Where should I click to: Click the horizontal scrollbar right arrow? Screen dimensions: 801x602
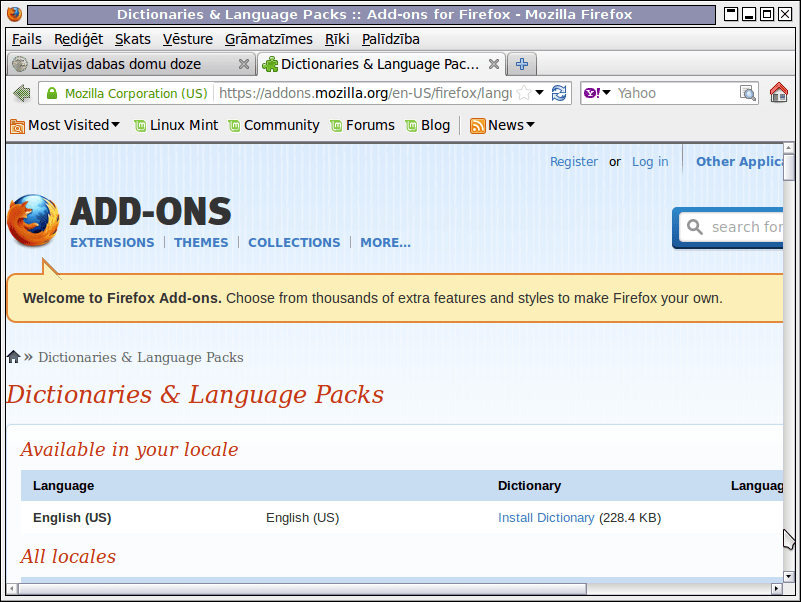(777, 589)
